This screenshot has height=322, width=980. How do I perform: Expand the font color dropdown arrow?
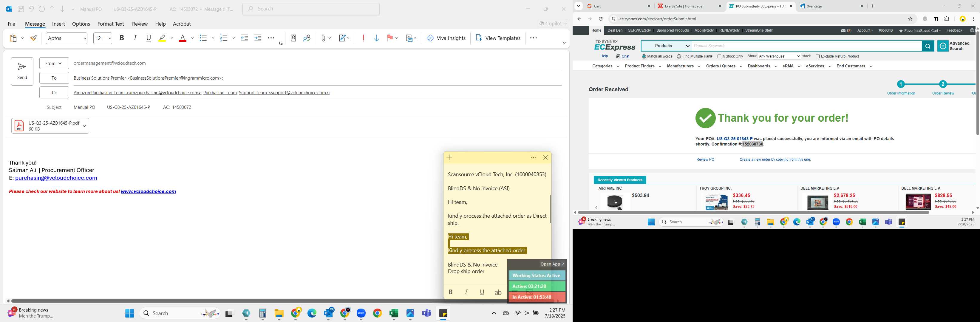point(192,38)
